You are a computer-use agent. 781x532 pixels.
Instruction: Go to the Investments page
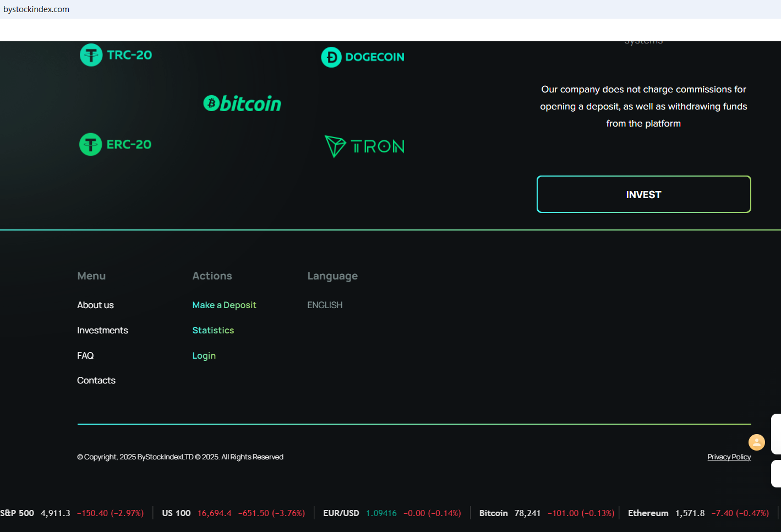103,331
